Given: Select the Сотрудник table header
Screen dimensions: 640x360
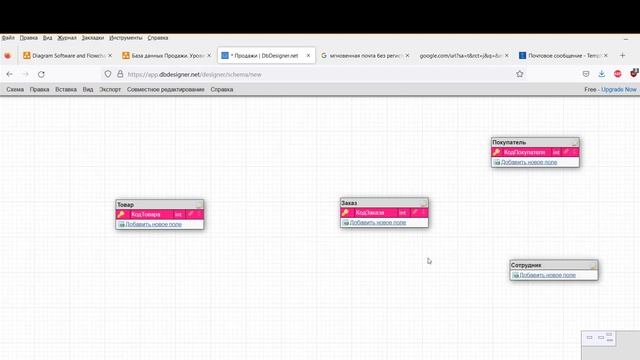Looking at the screenshot, I should pos(554,265).
